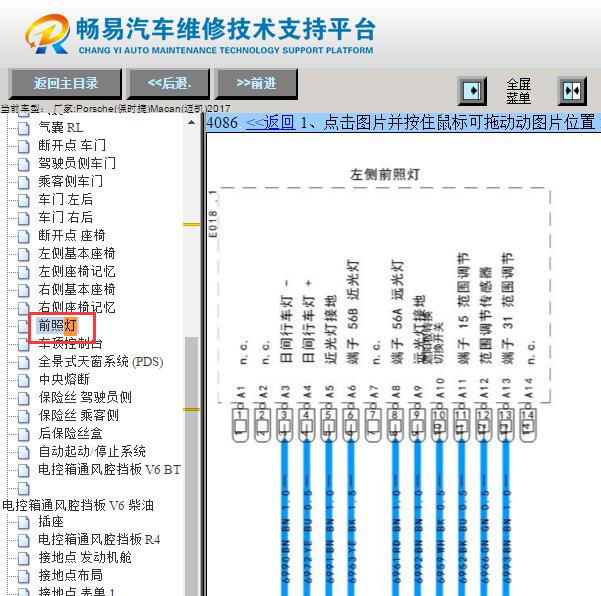
Task: Click the document icon beside 车门 左后
Action: click(x=24, y=200)
